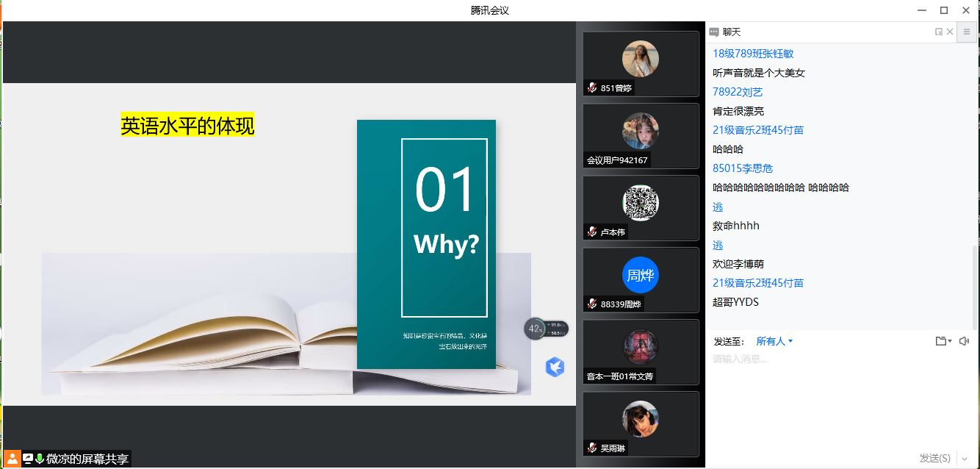This screenshot has height=469, width=980.
Task: Click sender name link 21级音乐2班45付苗
Action: [757, 130]
